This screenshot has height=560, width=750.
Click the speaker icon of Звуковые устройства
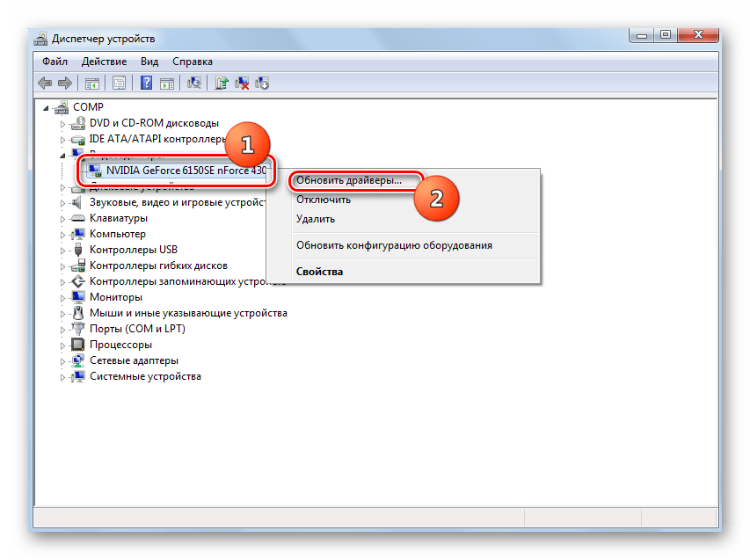77,203
